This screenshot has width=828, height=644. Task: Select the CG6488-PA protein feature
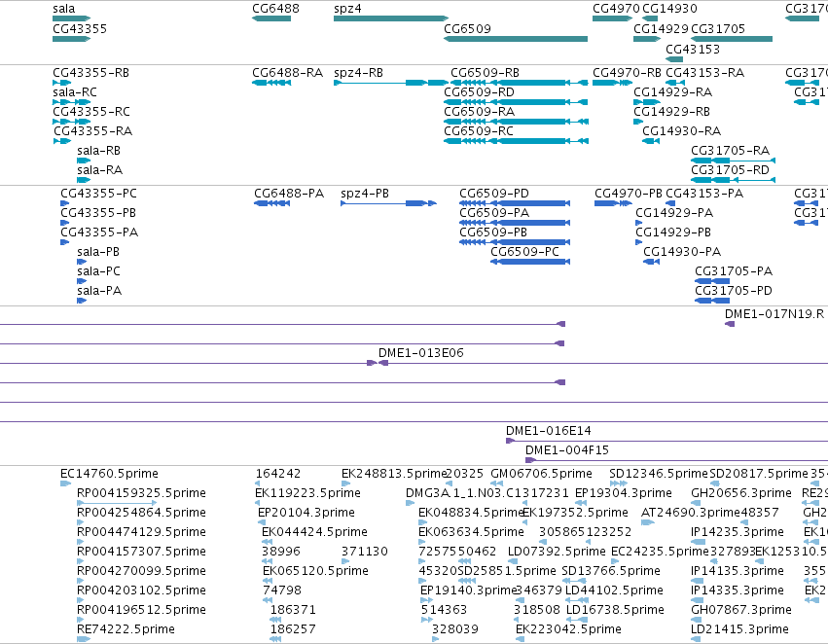tap(272, 203)
